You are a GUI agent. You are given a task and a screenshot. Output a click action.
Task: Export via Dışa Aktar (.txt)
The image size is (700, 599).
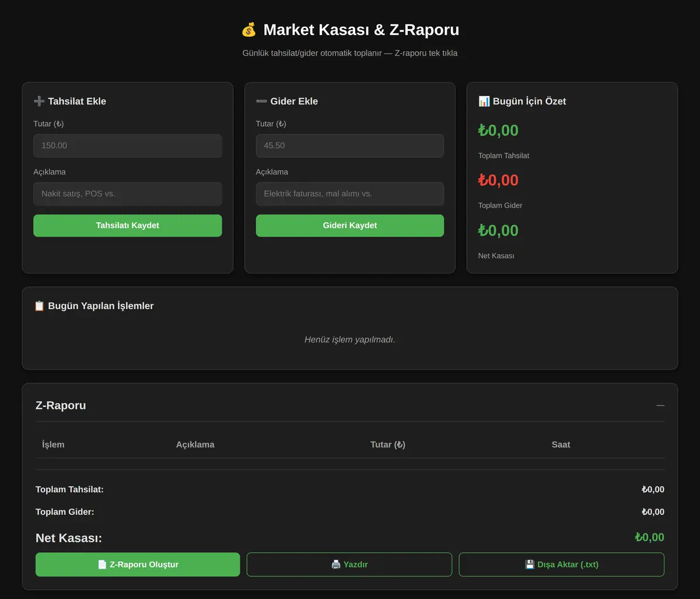coord(562,565)
